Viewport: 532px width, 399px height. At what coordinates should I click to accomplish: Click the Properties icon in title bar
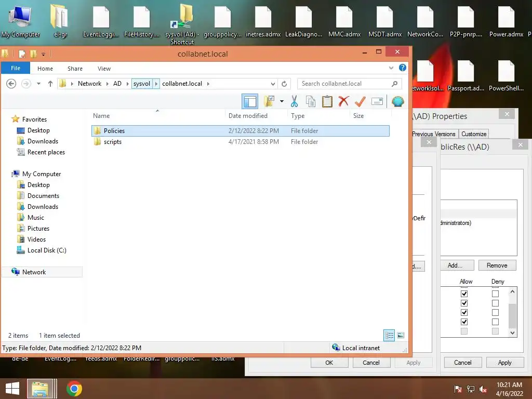click(22, 54)
